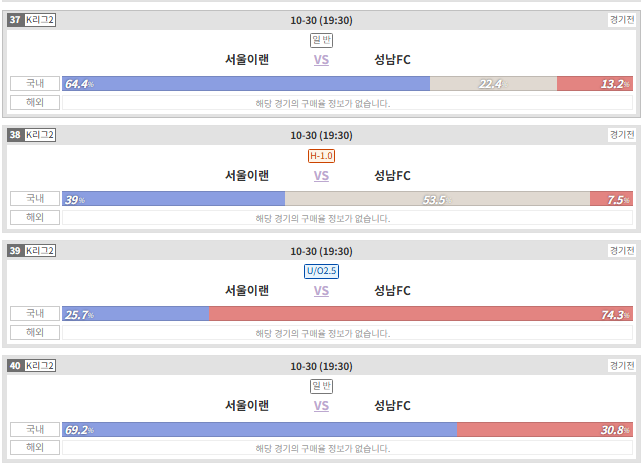Open the VS link for match 40

(321, 406)
